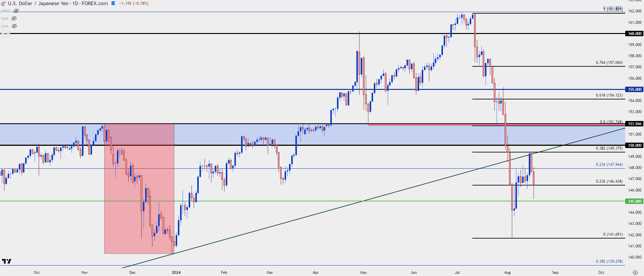The image size is (644, 276).
Task: Click the 158.000 tick on price axis
Action: pos(634,56)
